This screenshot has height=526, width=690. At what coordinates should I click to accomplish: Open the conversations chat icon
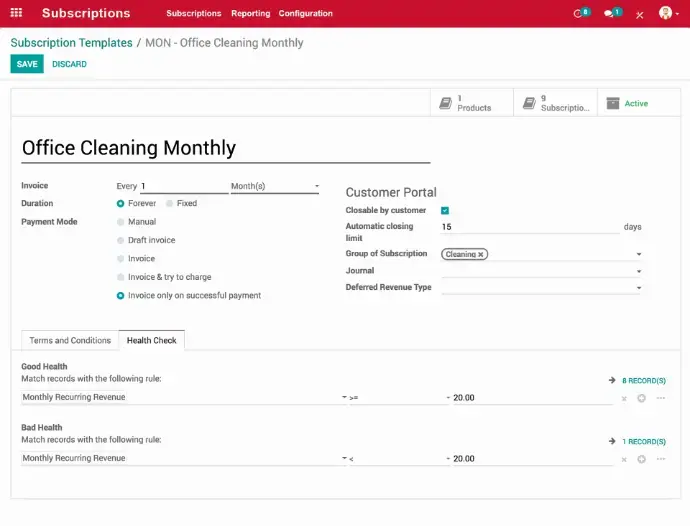610,14
